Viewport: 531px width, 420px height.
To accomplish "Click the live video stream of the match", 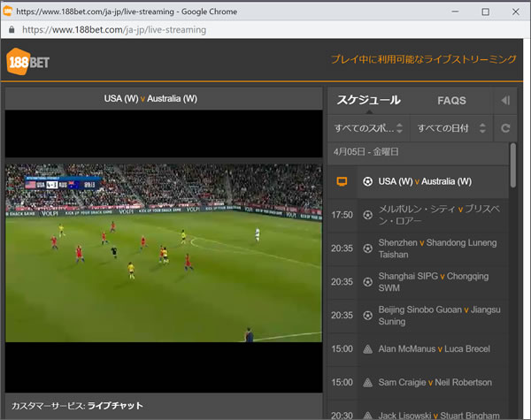I will click(x=164, y=253).
